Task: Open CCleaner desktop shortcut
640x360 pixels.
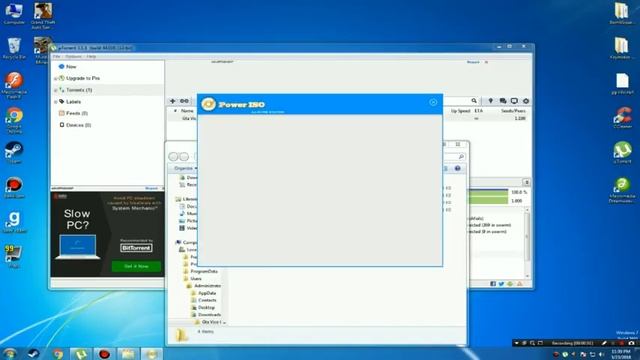Action: 622,118
